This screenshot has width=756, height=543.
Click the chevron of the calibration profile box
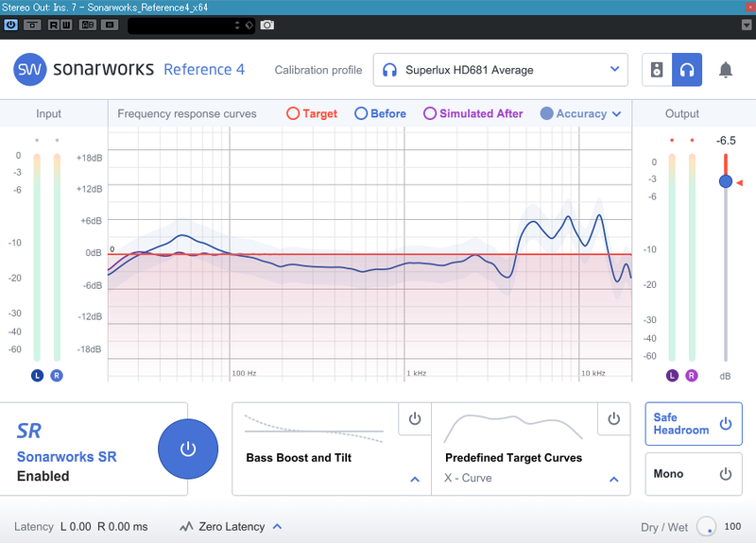pos(615,69)
